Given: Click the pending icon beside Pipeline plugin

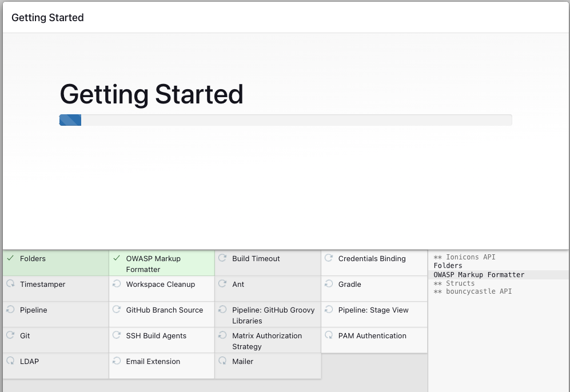Looking at the screenshot, I should click(10, 310).
